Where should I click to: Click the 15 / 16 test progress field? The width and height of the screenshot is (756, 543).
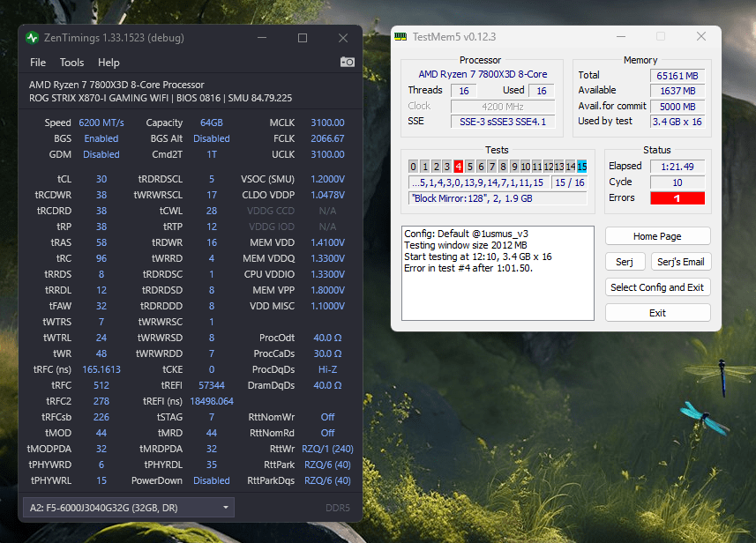(569, 182)
